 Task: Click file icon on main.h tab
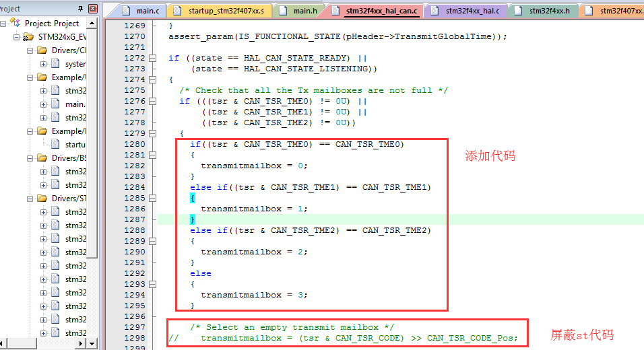(283, 11)
